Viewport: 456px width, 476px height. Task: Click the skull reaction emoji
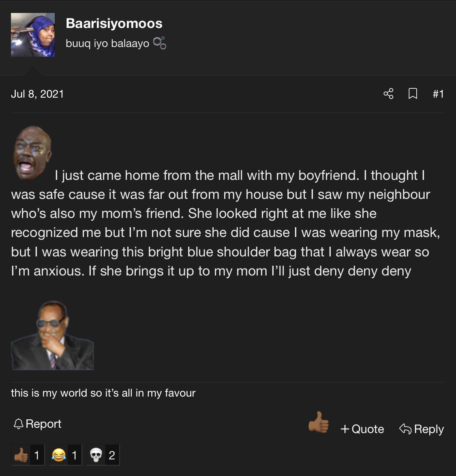pyautogui.click(x=96, y=455)
